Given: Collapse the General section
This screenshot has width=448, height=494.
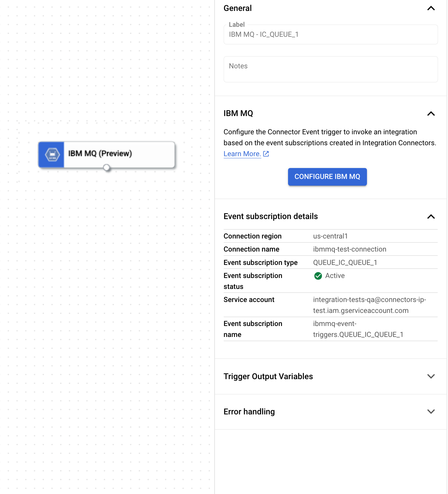Looking at the screenshot, I should point(431,9).
